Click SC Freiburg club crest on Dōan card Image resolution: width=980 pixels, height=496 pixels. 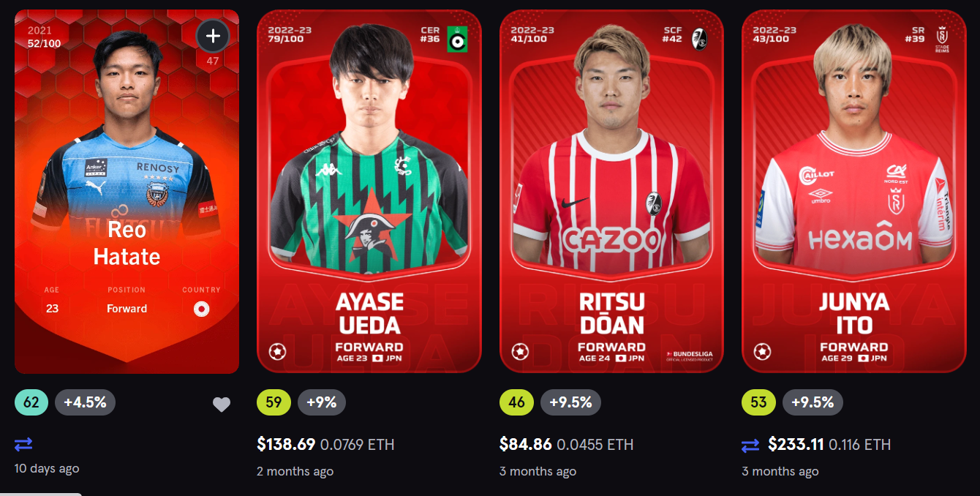click(698, 39)
